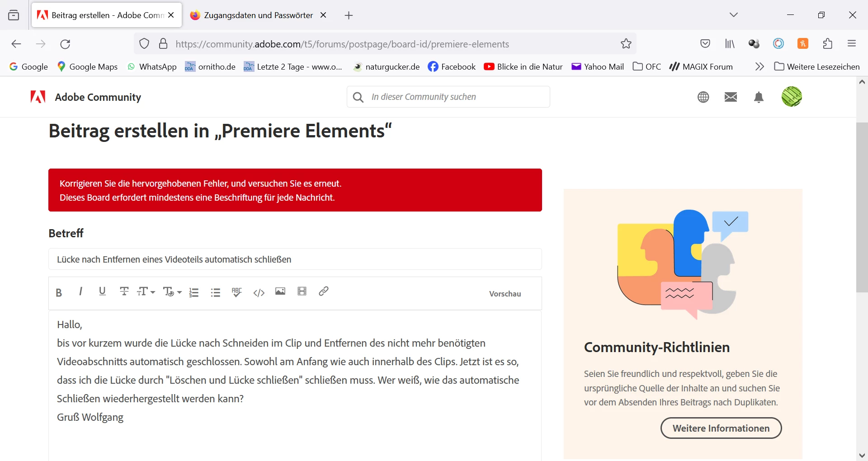Insert a bulleted list
The width and height of the screenshot is (868, 461).
coord(216,292)
